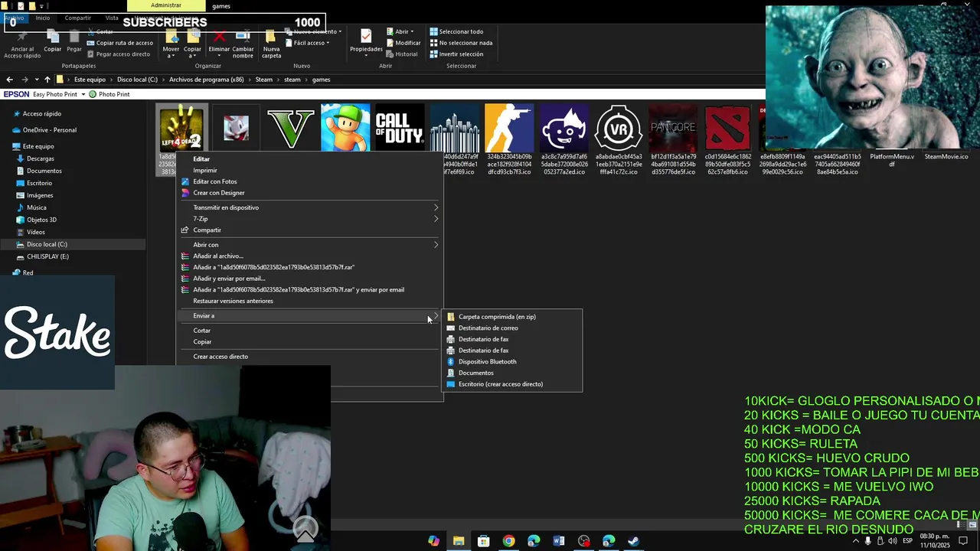Click the Eliminar red X icon
The width and height of the screenshot is (980, 551).
219,37
